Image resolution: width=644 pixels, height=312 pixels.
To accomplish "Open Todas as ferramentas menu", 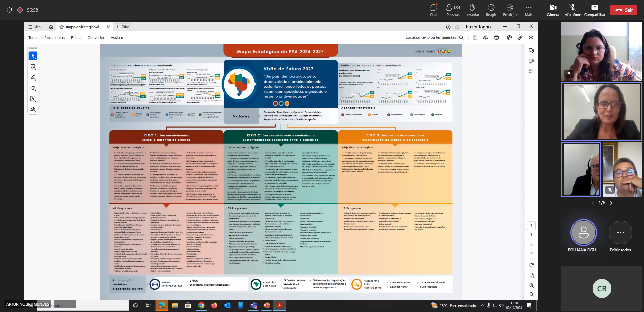I will (46, 38).
